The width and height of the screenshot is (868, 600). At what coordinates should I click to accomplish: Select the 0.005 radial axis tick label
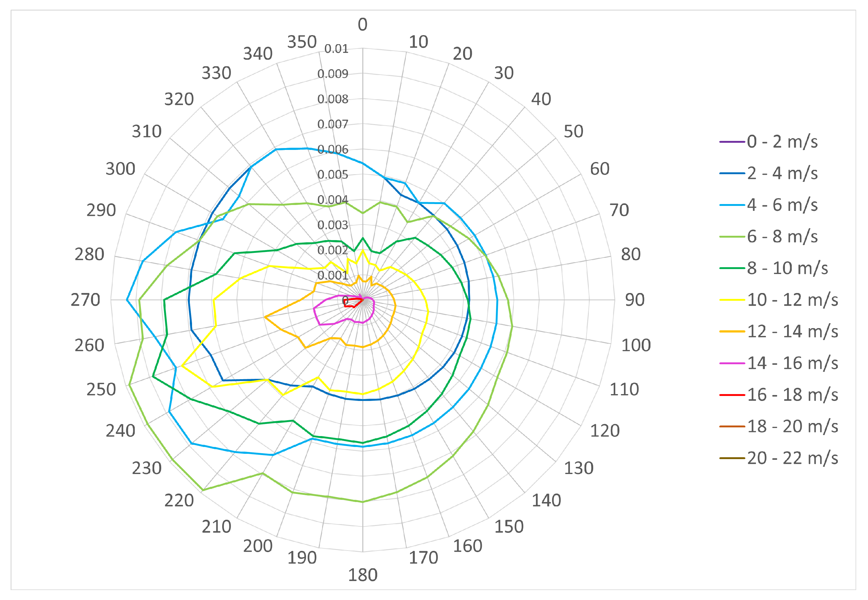pos(332,175)
